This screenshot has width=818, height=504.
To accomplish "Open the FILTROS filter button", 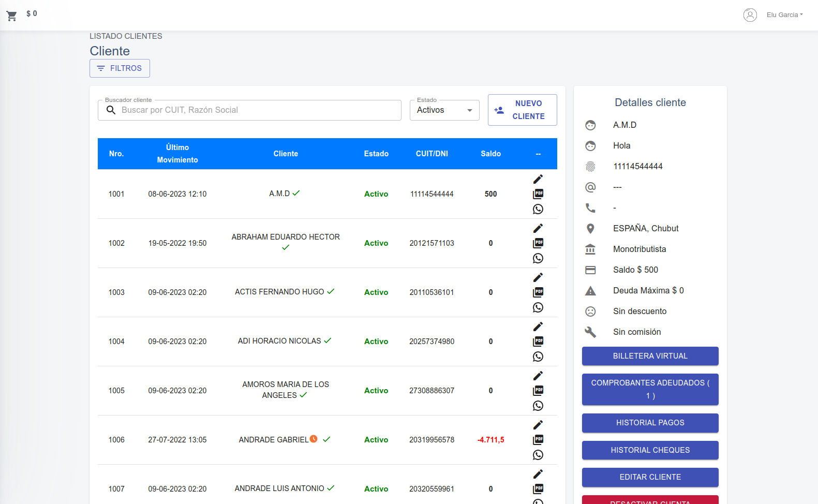I will [x=120, y=68].
